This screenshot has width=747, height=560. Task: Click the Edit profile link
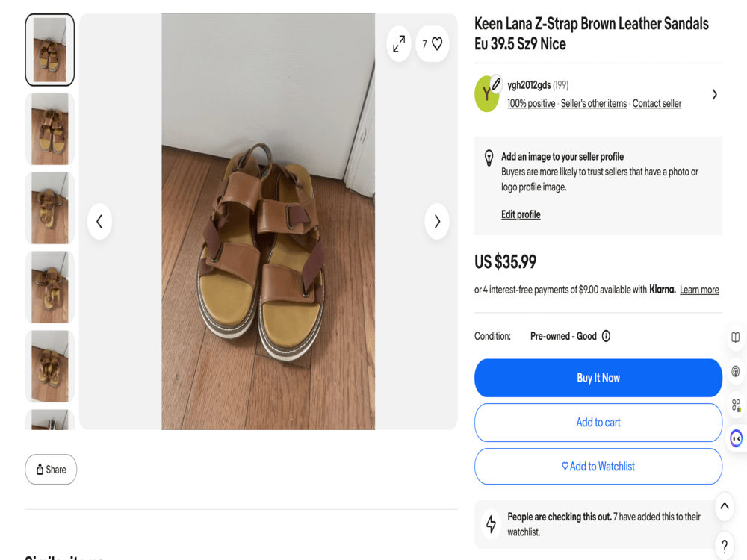point(521,214)
